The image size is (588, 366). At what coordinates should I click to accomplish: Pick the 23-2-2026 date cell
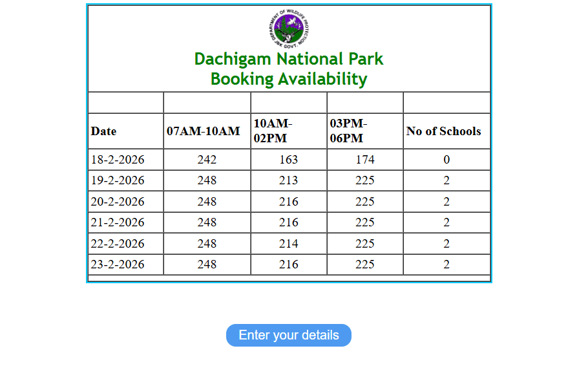coord(118,264)
